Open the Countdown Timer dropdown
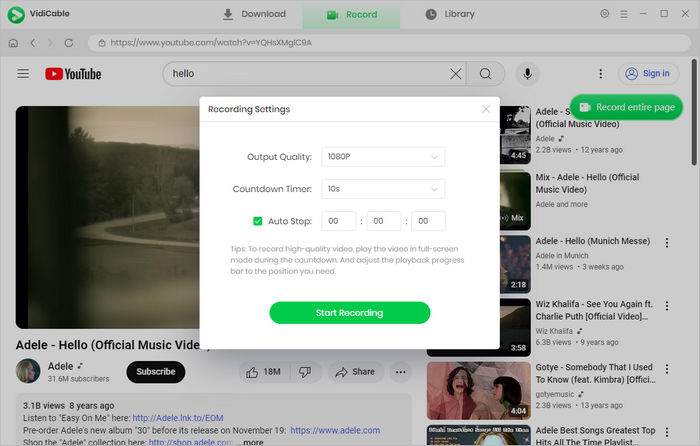The width and height of the screenshot is (700, 446). [383, 189]
